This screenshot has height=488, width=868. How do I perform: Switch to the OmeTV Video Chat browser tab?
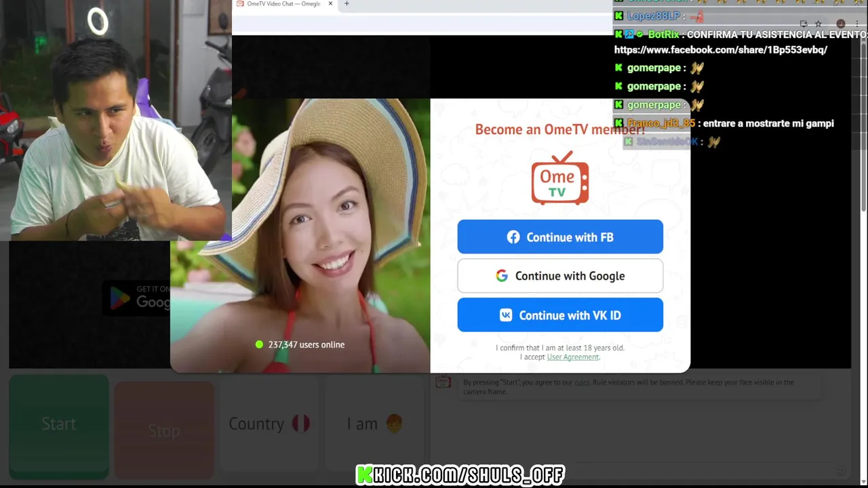pyautogui.click(x=283, y=4)
